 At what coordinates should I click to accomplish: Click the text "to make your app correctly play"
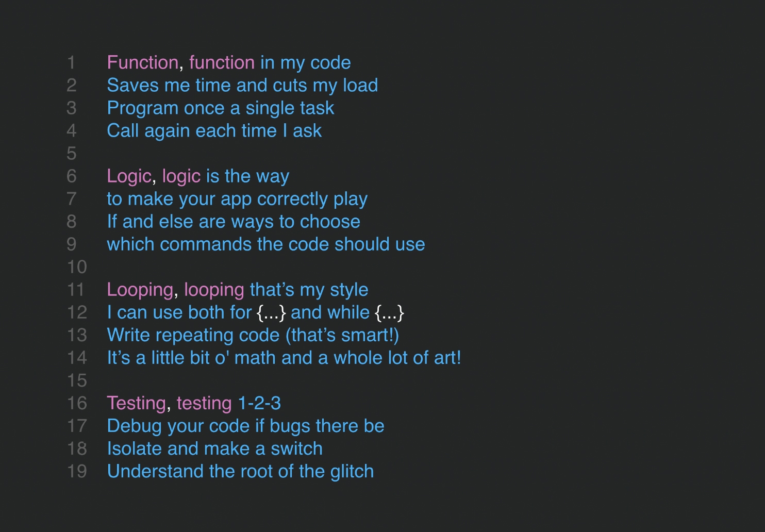tap(237, 199)
